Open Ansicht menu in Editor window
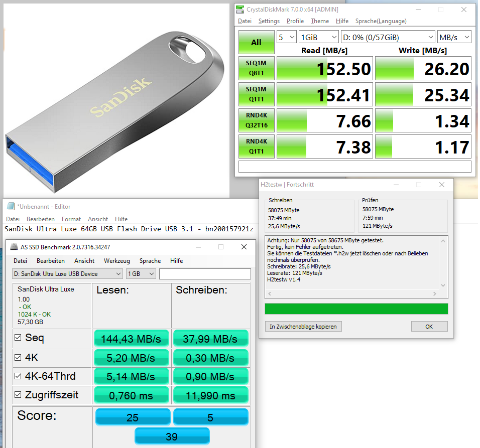This screenshot has width=480, height=448. coord(97,219)
